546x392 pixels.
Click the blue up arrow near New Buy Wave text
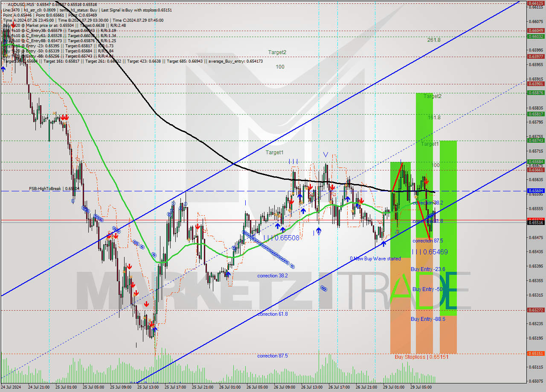pos(383,243)
